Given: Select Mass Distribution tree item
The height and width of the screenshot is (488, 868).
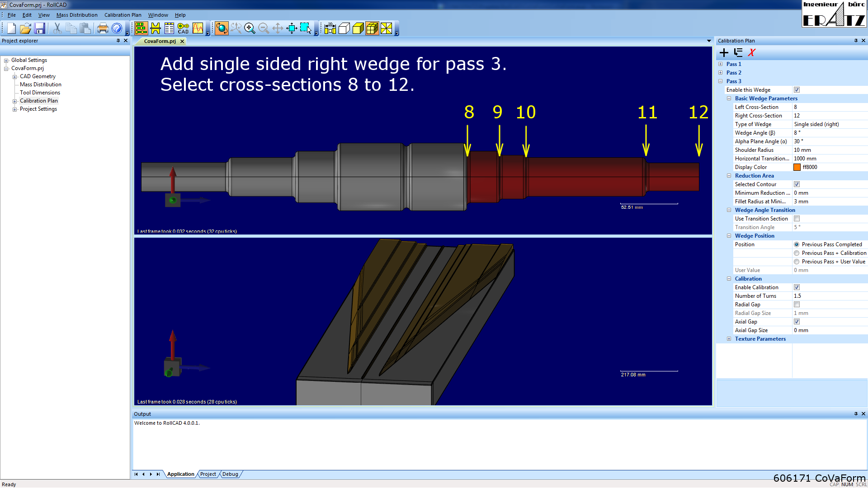Looking at the screenshot, I should click(41, 84).
